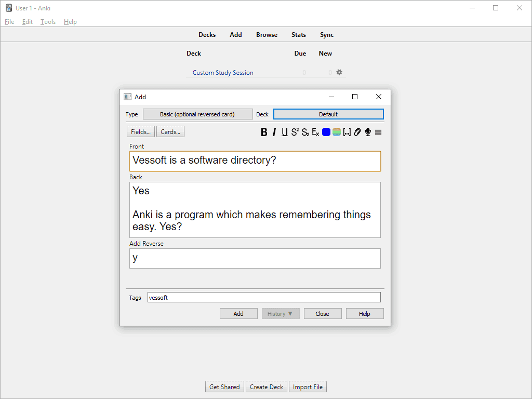Apply subscript formatting

305,132
